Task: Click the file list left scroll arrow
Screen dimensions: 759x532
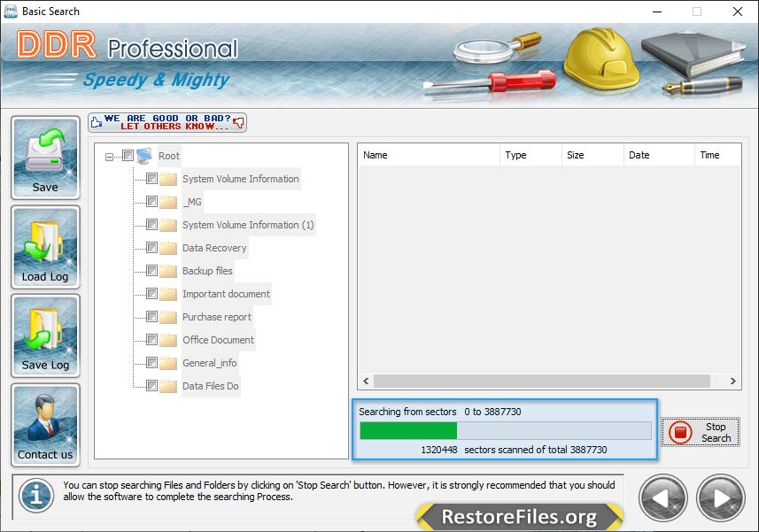Action: (x=366, y=382)
